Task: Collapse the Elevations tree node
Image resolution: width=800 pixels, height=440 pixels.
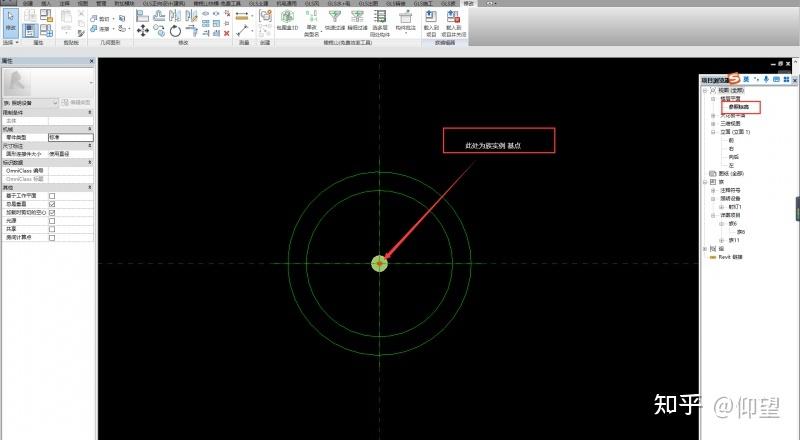Action: tap(713, 132)
